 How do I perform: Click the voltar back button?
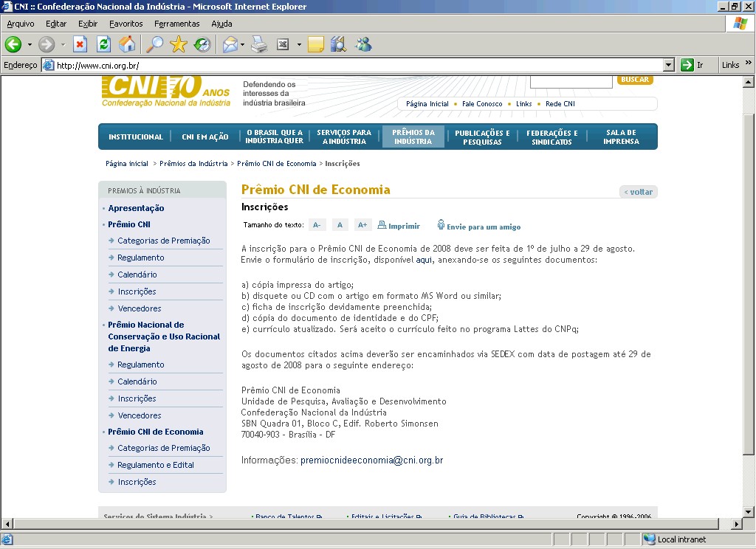pyautogui.click(x=639, y=192)
